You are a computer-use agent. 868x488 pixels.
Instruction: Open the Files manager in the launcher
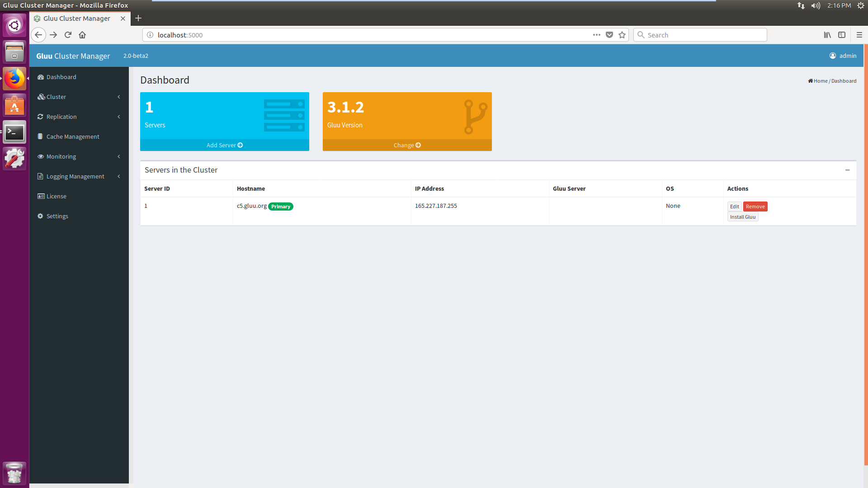pos(14,52)
